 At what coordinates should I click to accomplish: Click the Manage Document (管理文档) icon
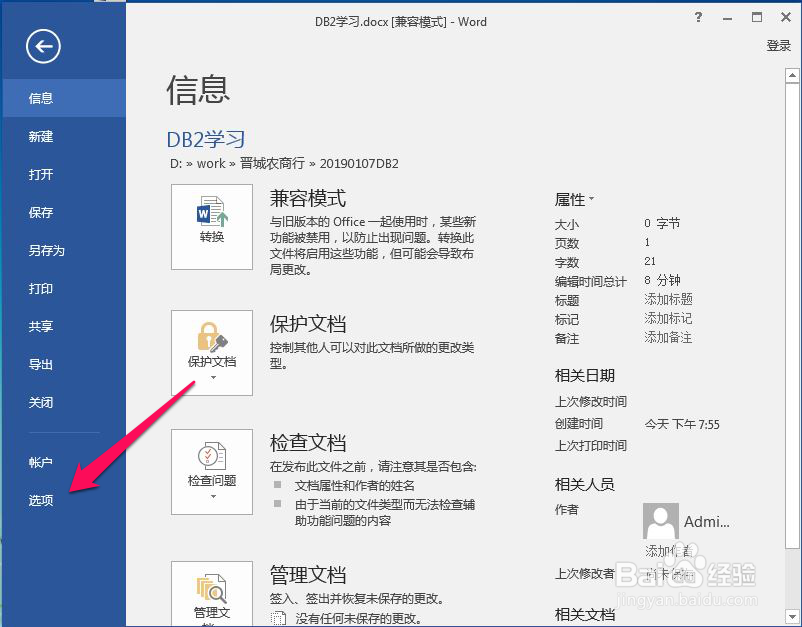212,588
